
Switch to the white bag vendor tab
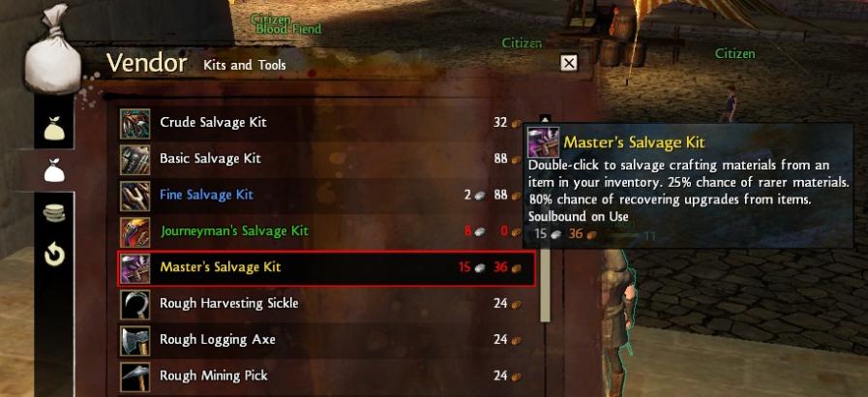(54, 170)
